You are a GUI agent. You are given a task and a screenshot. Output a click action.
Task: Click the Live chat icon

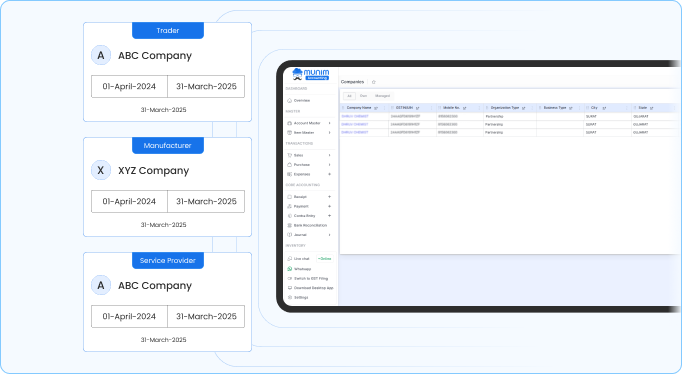point(289,259)
